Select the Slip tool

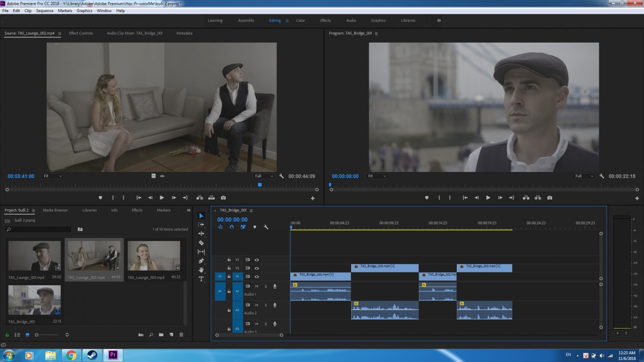[201, 252]
